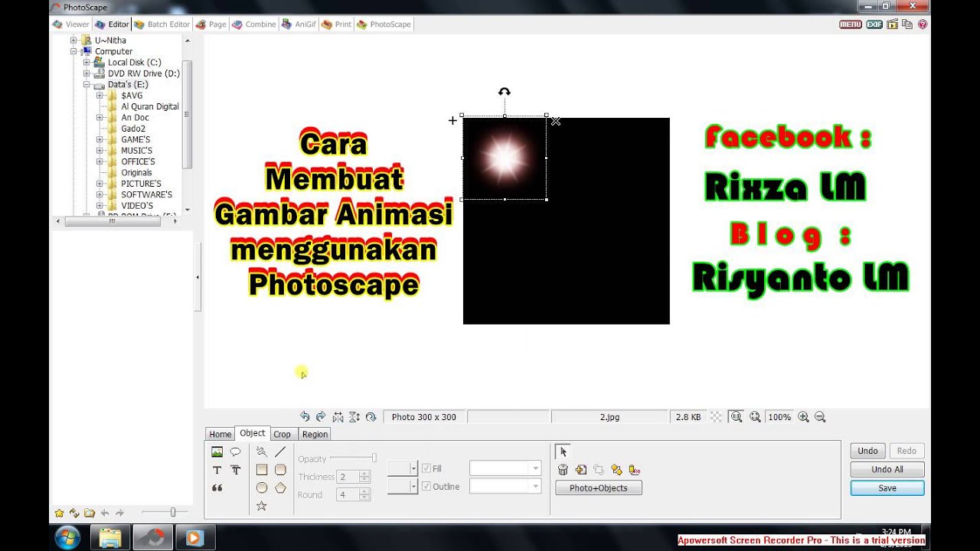Rotate image counterclockwise arrow
The height and width of the screenshot is (551, 980).
point(305,416)
